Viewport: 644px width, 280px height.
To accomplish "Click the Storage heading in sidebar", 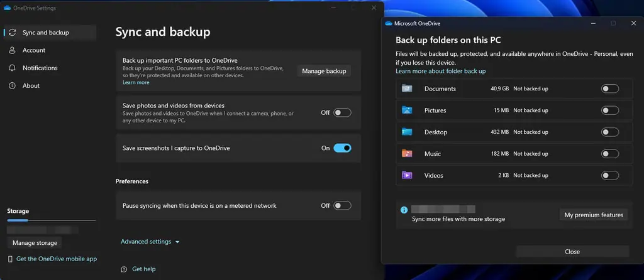I will click(18, 211).
